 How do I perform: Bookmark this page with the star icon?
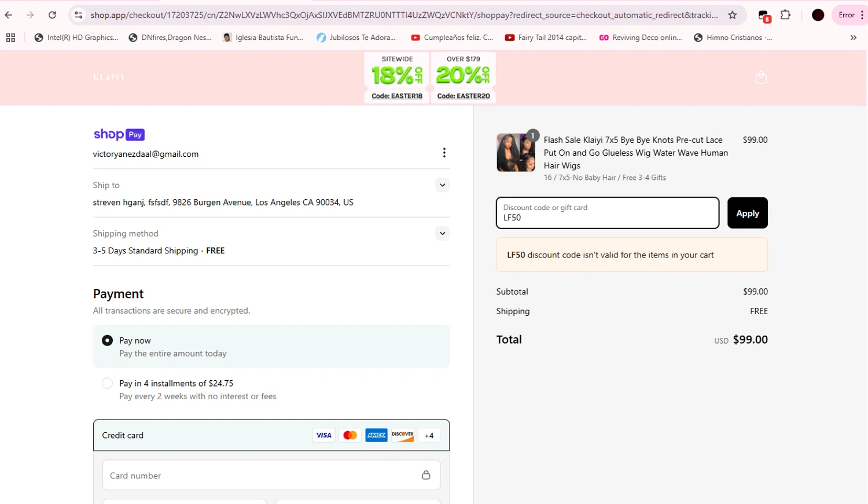click(733, 15)
